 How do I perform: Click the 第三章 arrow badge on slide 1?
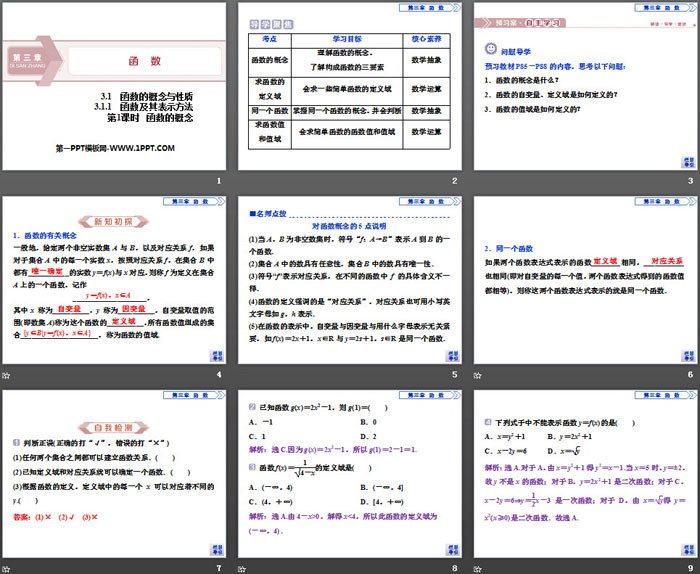coord(33,61)
